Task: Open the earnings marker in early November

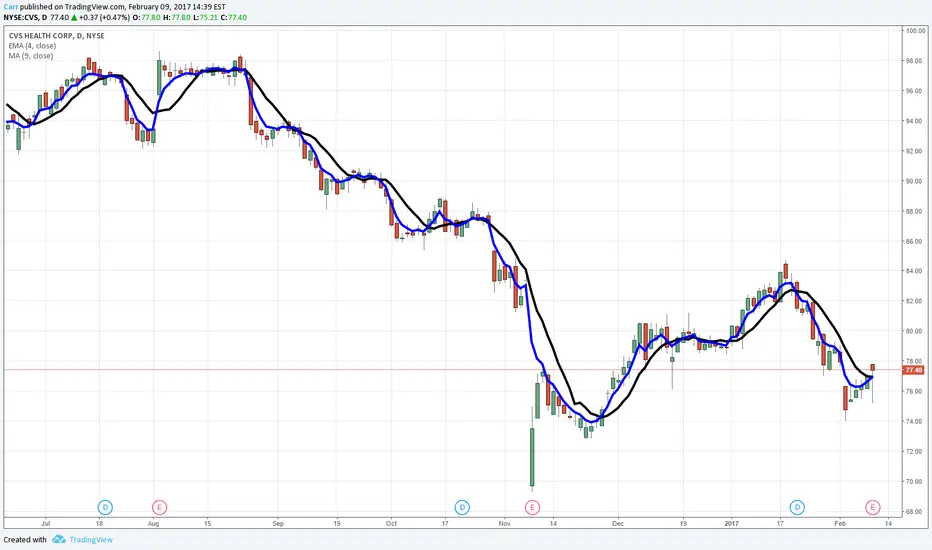Action: (x=532, y=507)
